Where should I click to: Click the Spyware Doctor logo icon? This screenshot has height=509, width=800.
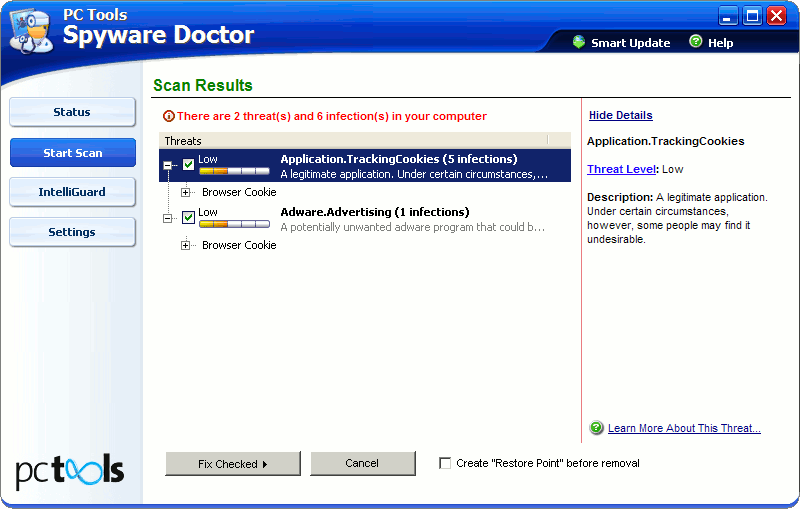coord(31,32)
